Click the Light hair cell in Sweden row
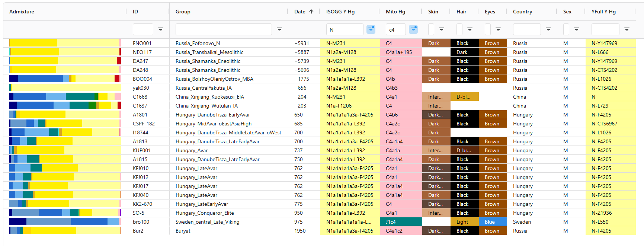The height and width of the screenshot is (246, 644). [x=464, y=222]
